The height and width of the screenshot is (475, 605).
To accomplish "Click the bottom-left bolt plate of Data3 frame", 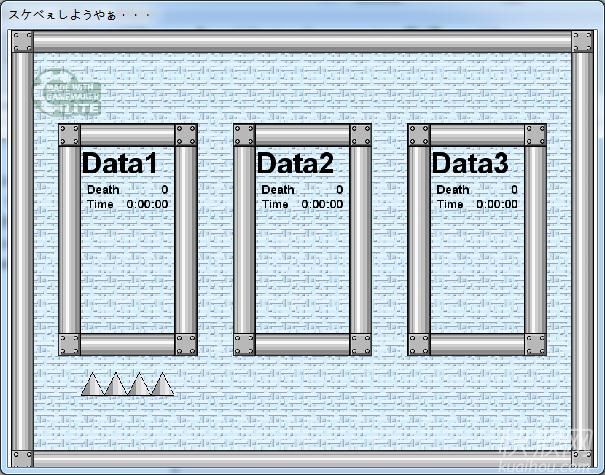I will tap(419, 345).
